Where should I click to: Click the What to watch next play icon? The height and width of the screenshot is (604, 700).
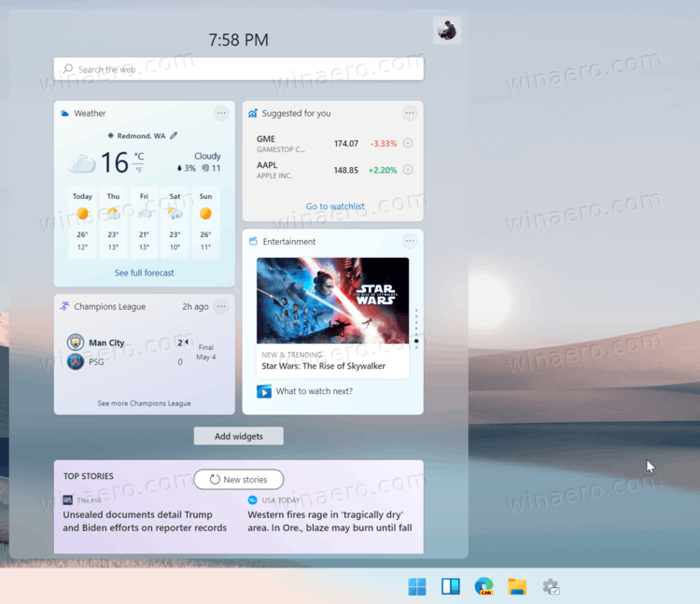click(x=264, y=391)
